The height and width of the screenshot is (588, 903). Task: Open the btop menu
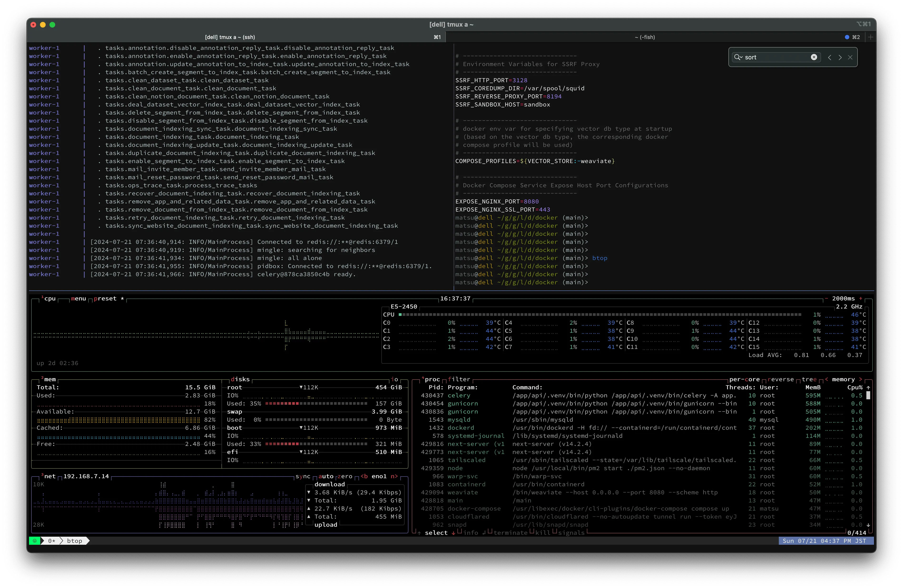(78, 299)
